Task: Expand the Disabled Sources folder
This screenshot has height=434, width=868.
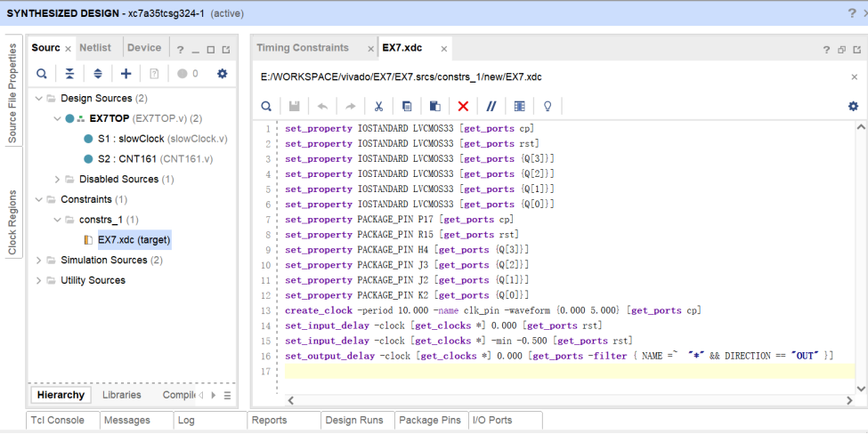Action: (x=58, y=180)
